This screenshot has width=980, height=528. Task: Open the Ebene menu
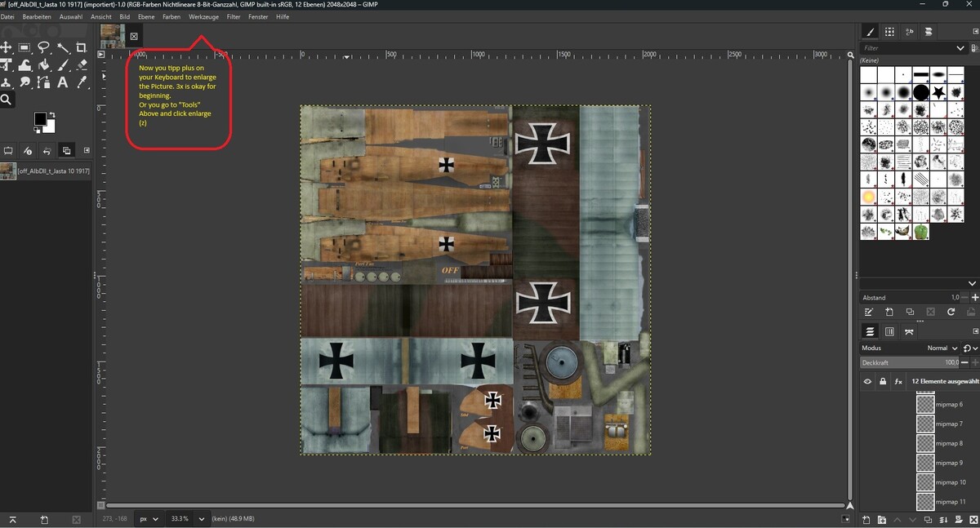146,16
